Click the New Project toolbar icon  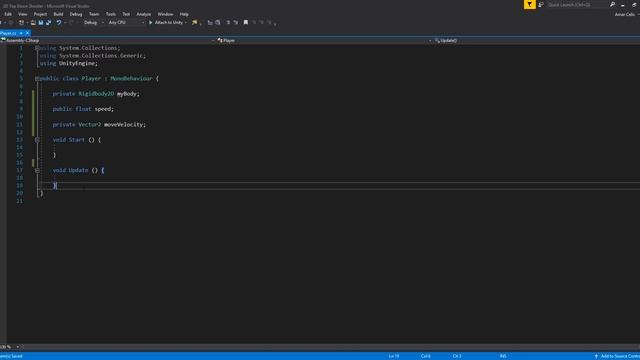tap(21, 22)
